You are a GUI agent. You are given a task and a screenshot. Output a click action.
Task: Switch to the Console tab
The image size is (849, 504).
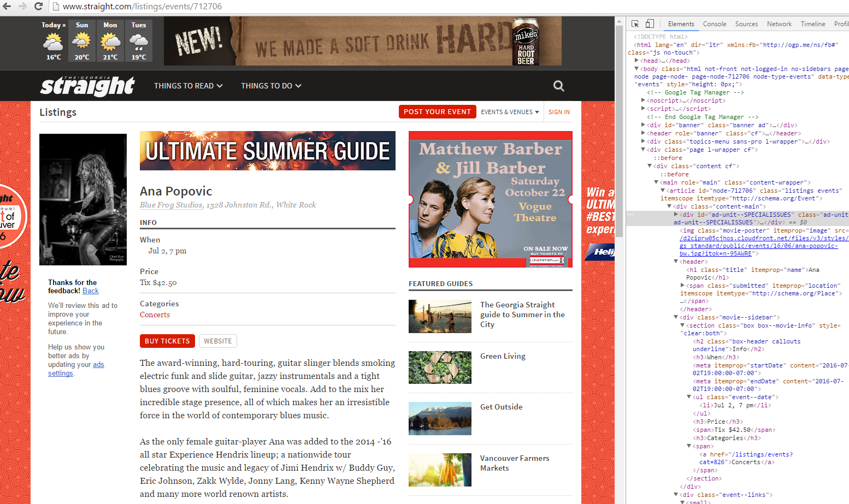(715, 24)
